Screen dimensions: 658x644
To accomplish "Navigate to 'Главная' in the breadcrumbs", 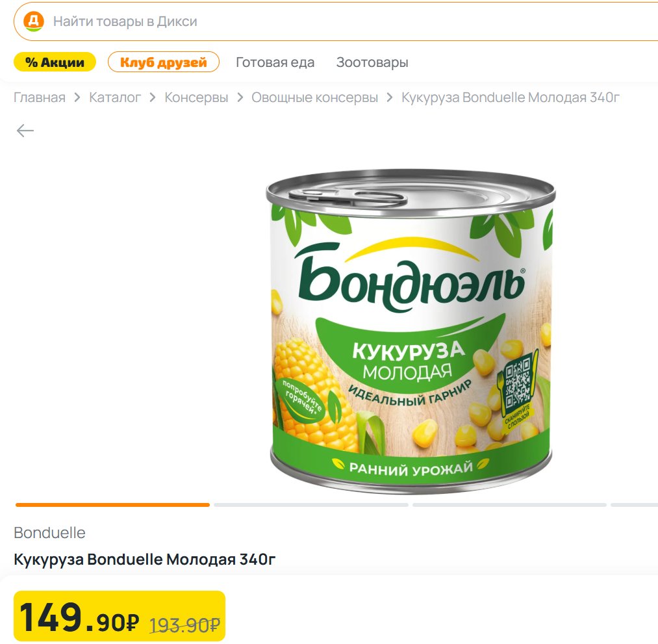I will [40, 97].
